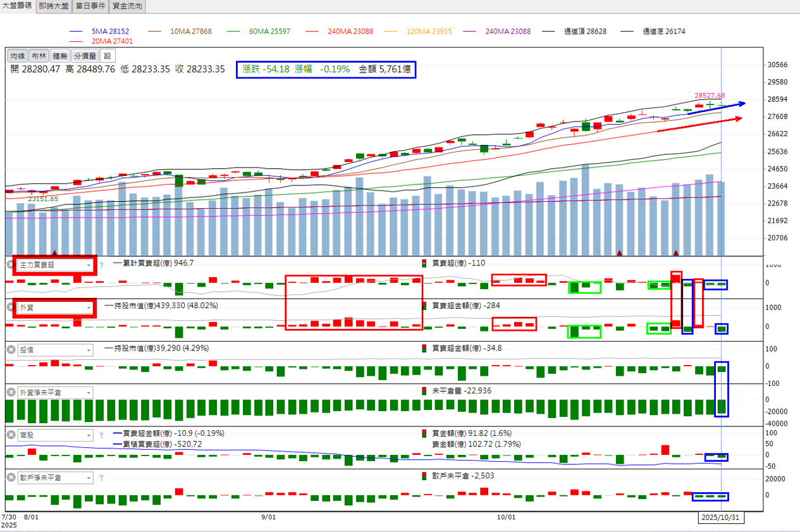
Task: Open help for the 官股 indicator
Action: 101,435
